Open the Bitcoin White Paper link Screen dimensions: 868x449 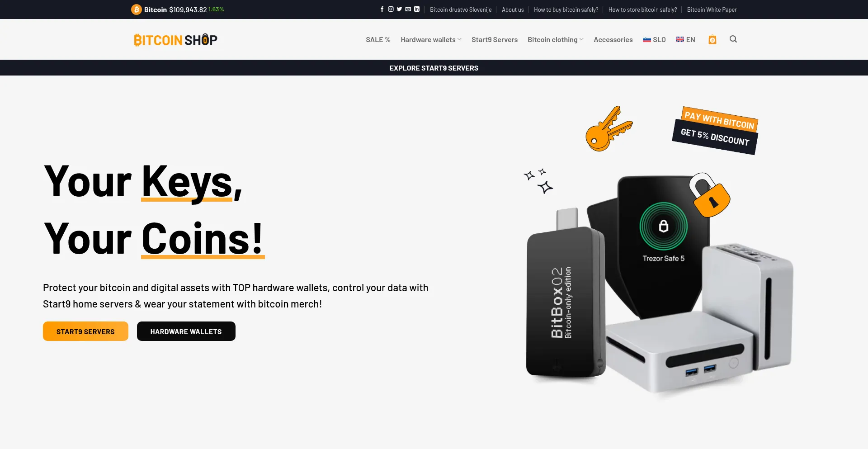point(712,9)
